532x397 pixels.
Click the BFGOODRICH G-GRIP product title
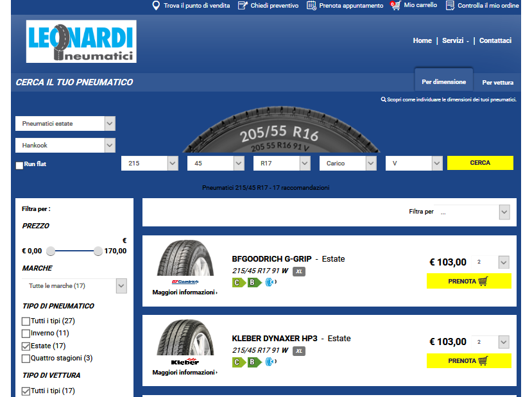(x=271, y=259)
